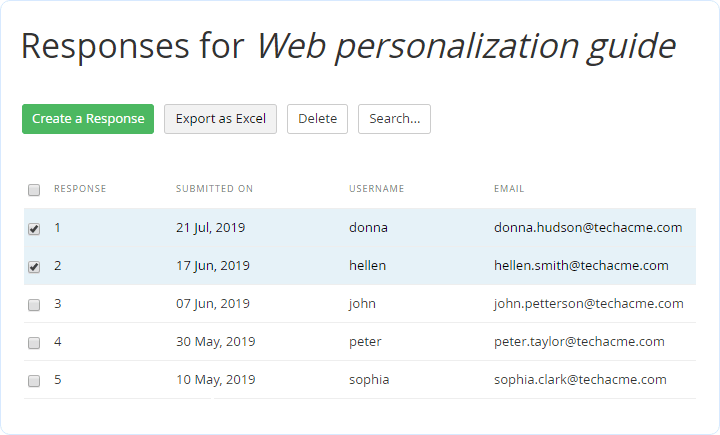
Task: Uncheck the checkbox for response 2
Action: coord(34,267)
